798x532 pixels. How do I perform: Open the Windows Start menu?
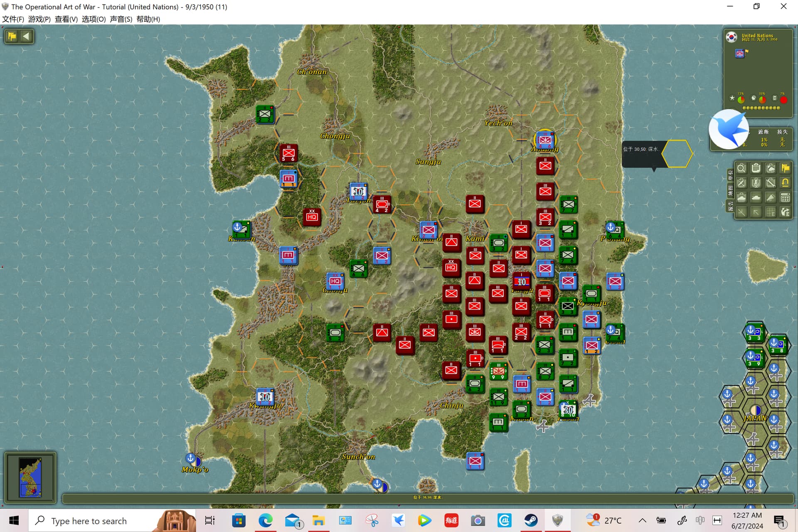pos(14,520)
